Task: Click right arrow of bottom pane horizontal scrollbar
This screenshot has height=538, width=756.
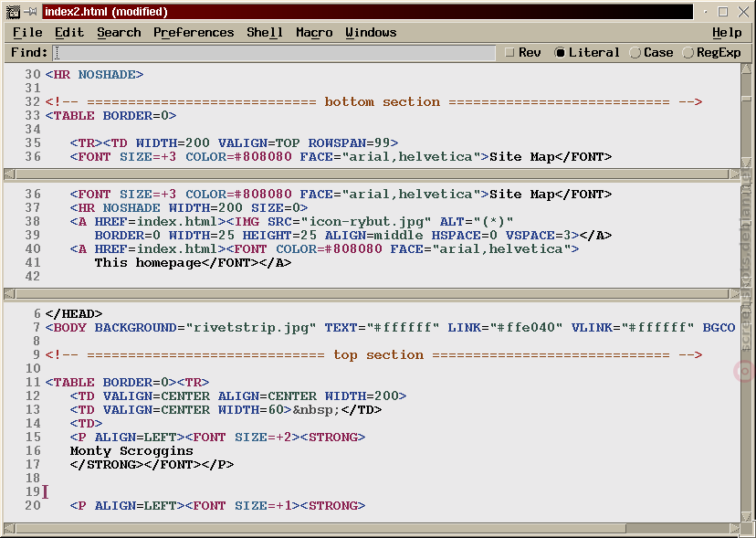Action: pyautogui.click(x=734, y=528)
